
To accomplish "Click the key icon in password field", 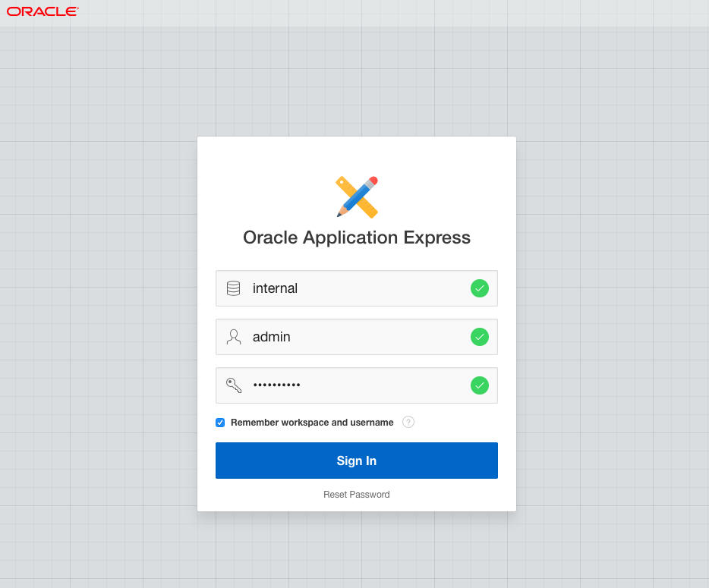I will coord(233,385).
